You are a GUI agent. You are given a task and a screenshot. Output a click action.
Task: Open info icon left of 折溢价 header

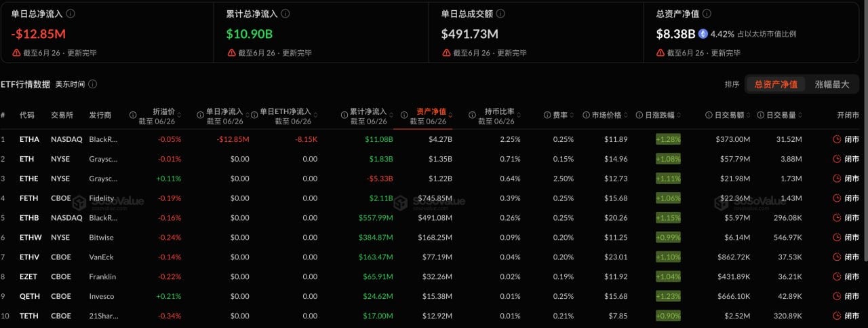tap(133, 115)
